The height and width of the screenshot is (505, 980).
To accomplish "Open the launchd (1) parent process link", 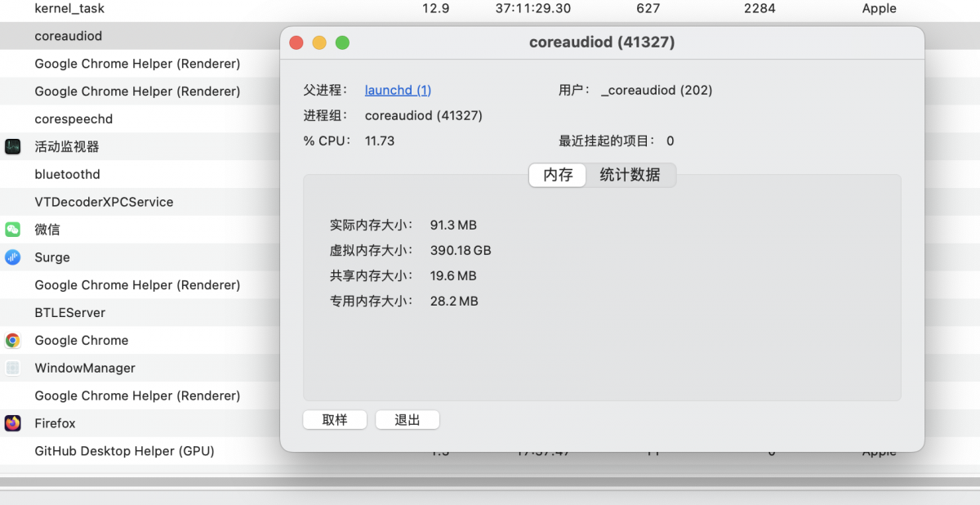I will pyautogui.click(x=398, y=91).
